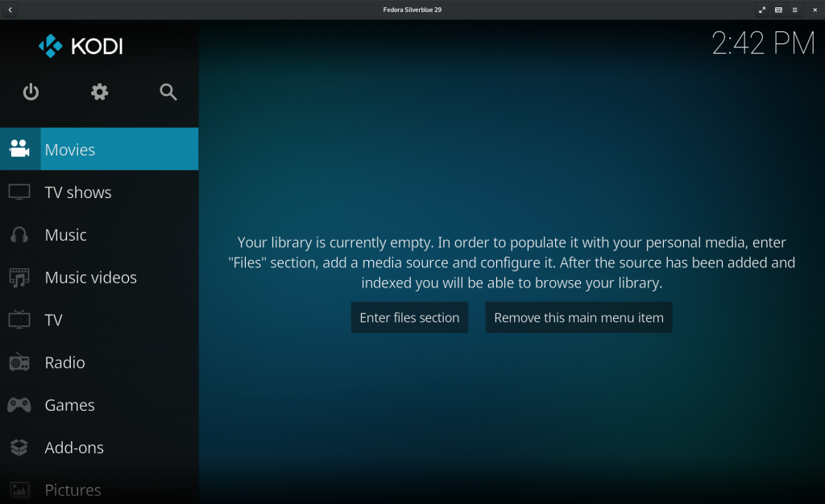Click the TV shows monitor icon
Screen dimensions: 825x504
19,192
